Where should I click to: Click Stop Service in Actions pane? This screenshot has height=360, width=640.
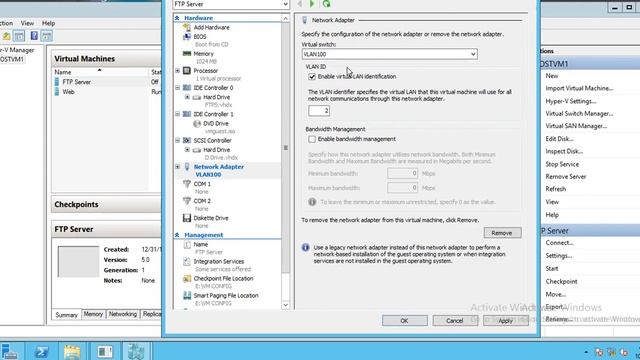(x=562, y=164)
